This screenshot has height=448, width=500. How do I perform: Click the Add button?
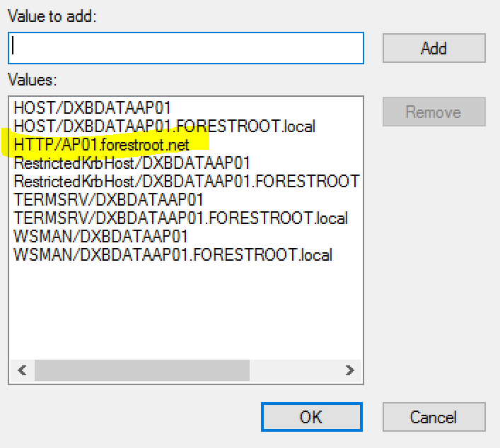[x=434, y=48]
